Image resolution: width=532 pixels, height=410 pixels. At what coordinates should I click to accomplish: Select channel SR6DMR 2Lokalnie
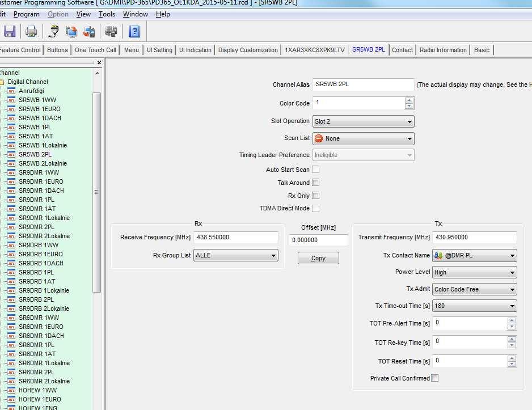point(44,381)
